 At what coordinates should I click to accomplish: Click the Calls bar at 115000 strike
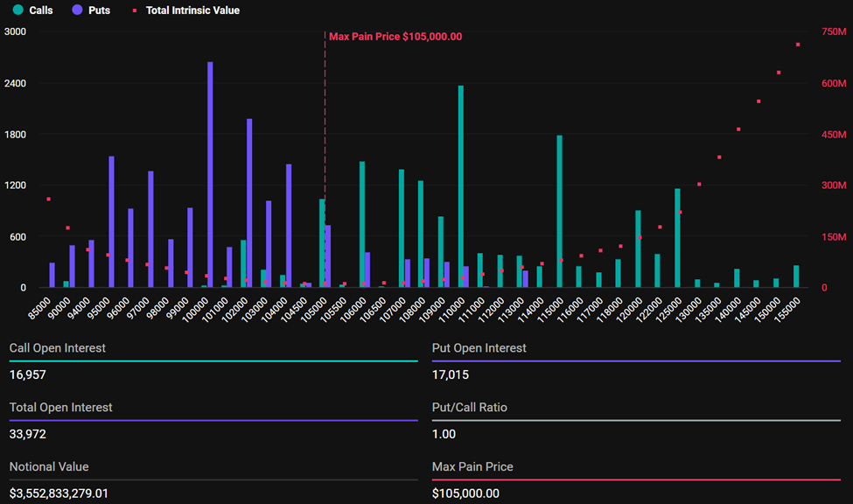(559, 212)
